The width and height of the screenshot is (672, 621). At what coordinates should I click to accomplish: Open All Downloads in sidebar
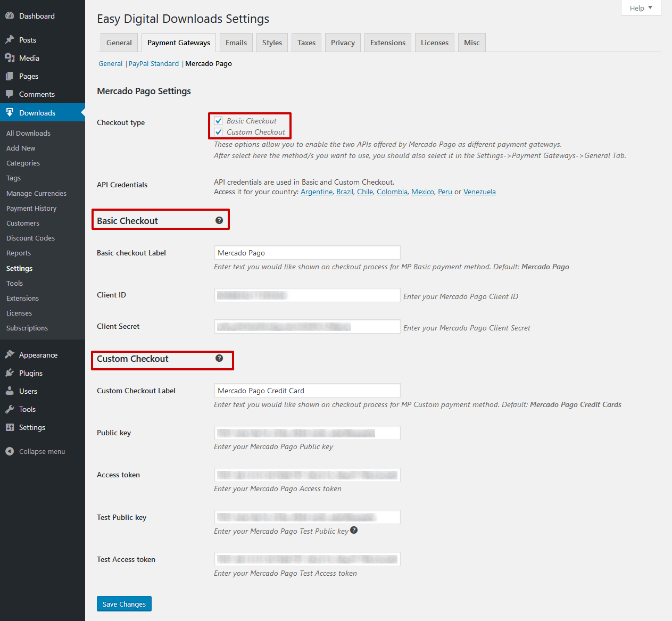28,133
